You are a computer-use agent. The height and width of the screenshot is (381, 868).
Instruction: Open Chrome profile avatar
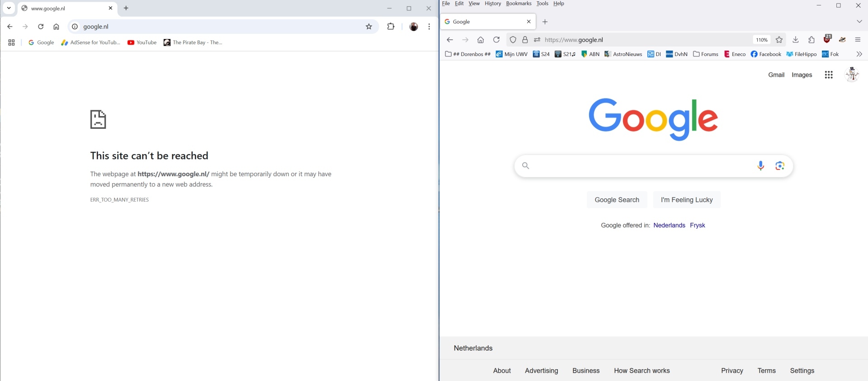click(414, 27)
